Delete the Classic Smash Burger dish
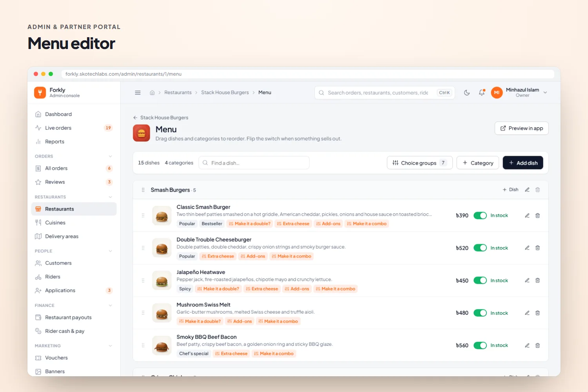The image size is (588, 392). 538,216
